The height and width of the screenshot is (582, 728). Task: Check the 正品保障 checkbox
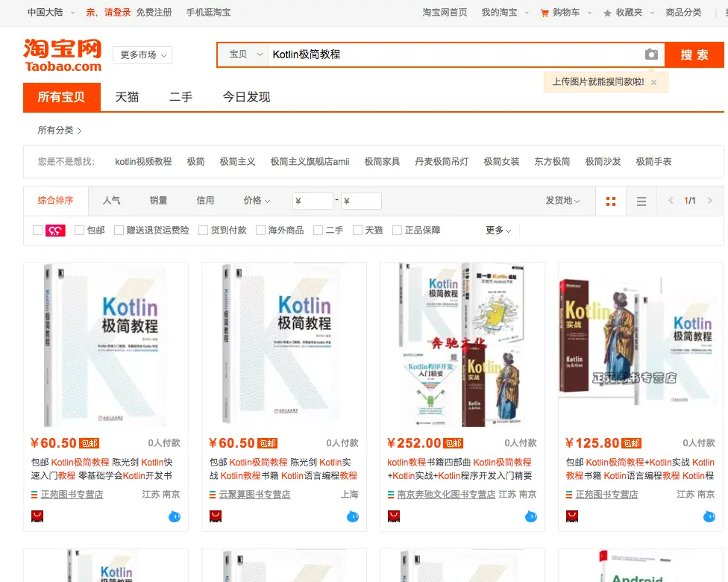tap(397, 230)
